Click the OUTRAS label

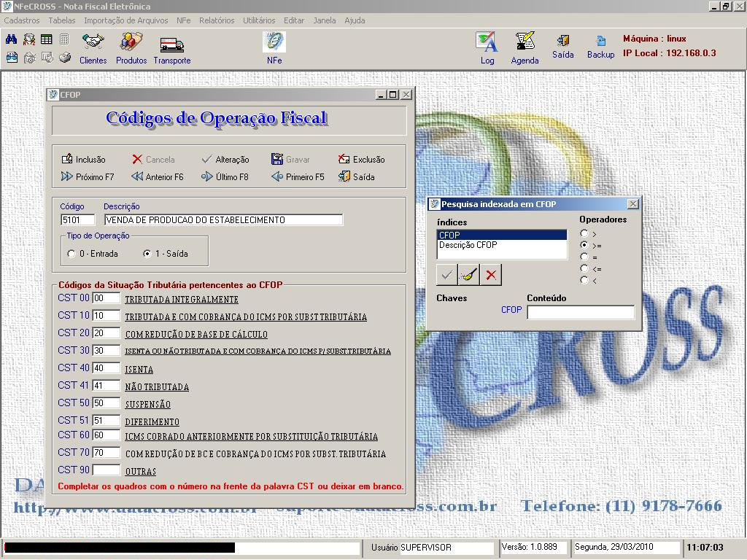pyautogui.click(x=141, y=472)
